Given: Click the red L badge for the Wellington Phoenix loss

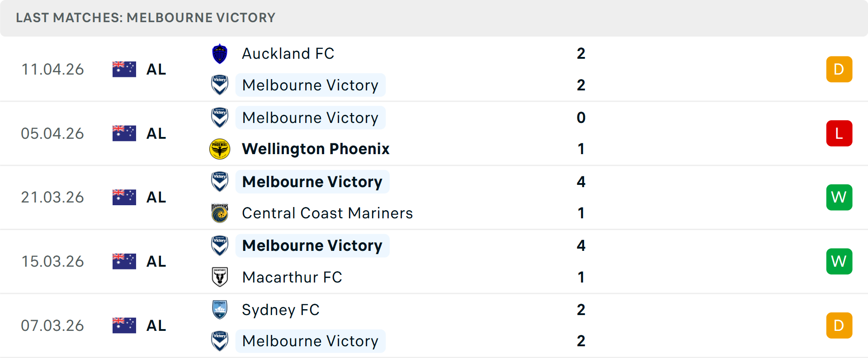Looking at the screenshot, I should [x=839, y=133].
